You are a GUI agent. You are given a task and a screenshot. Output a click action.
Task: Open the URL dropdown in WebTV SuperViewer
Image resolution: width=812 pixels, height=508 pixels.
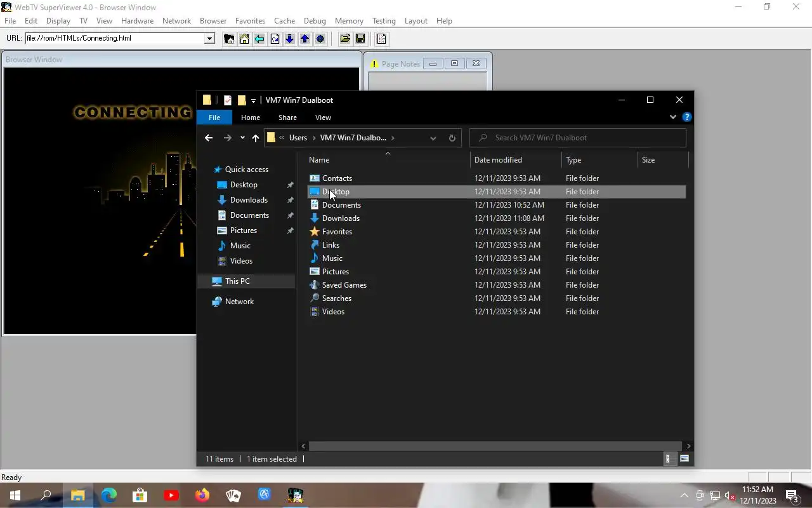(x=209, y=38)
